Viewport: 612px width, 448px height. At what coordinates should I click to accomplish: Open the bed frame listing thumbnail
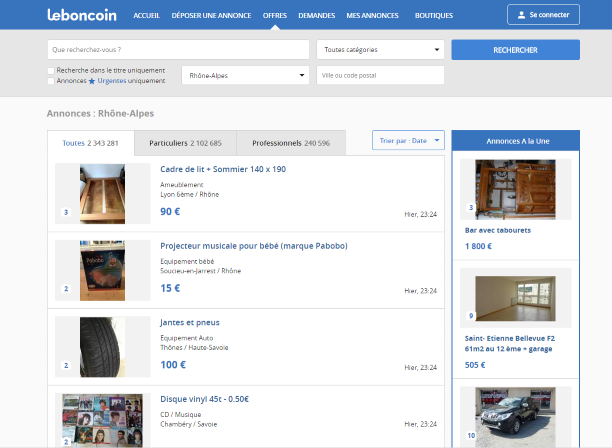[89, 193]
